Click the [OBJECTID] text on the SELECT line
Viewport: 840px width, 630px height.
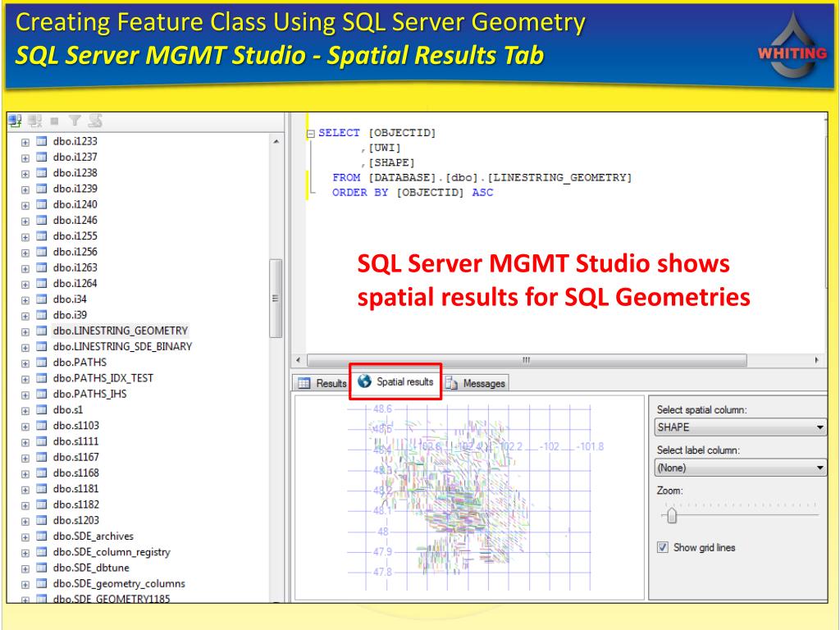402,133
